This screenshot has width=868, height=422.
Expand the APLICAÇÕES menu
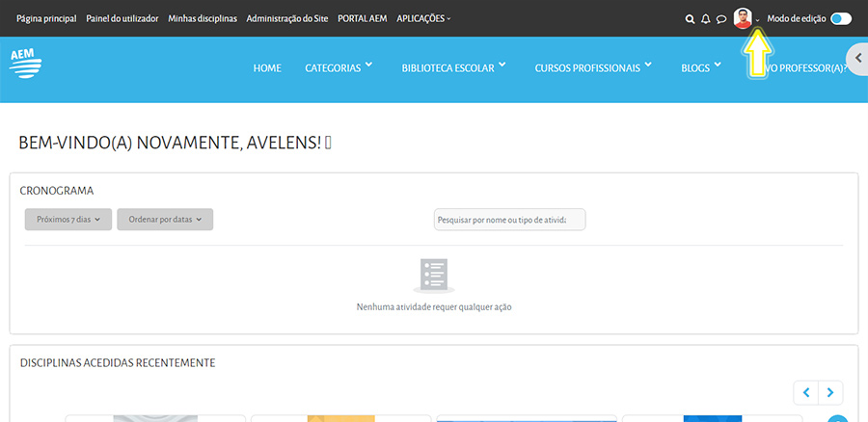click(x=423, y=18)
